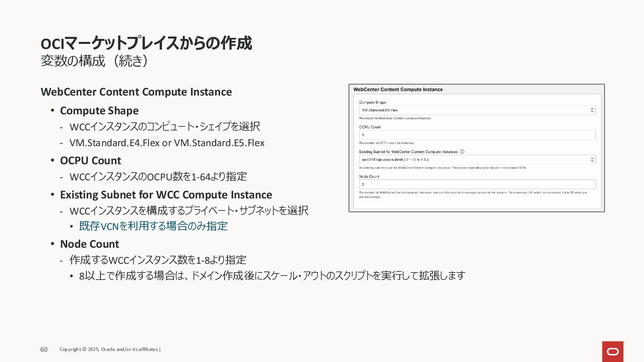
Task: Click the OCPU Count bullet heading
Action: [90, 161]
